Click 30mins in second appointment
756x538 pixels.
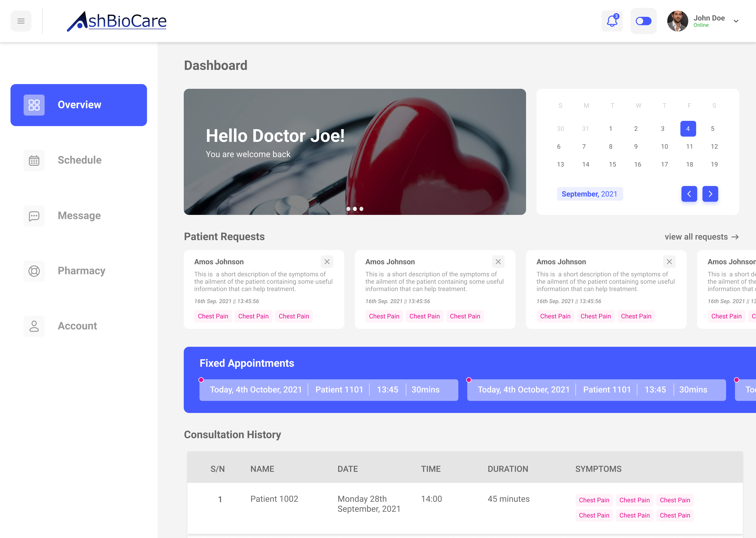point(693,390)
